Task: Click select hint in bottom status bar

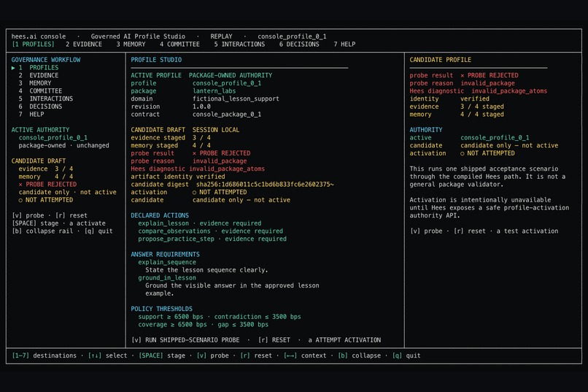Action: click(108, 356)
